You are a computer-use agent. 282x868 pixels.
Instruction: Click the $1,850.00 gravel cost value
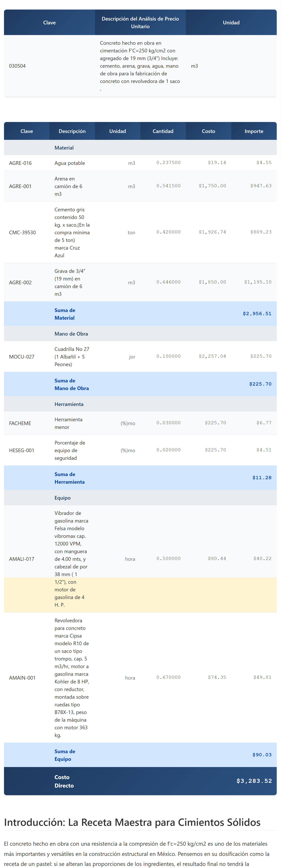point(212,282)
